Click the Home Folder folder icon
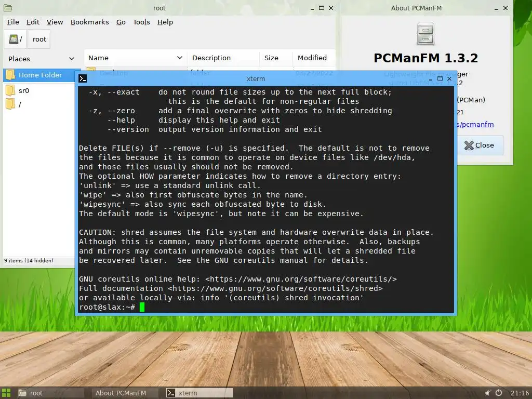The width and height of the screenshot is (532, 399). click(10, 75)
